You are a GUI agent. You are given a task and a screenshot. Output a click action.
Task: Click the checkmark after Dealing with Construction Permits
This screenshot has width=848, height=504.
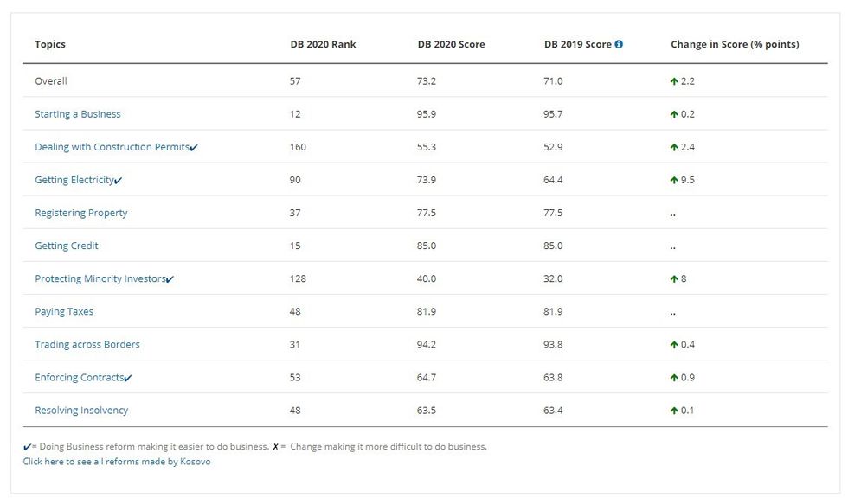[194, 148]
